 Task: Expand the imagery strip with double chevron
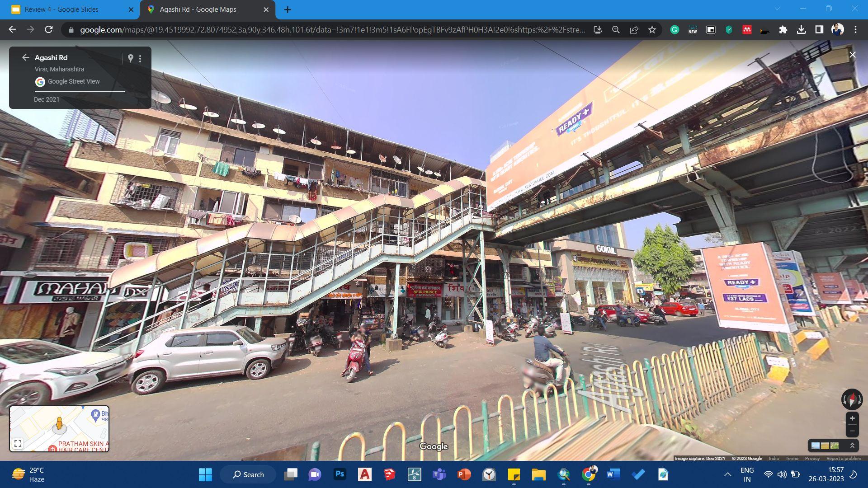(852, 446)
